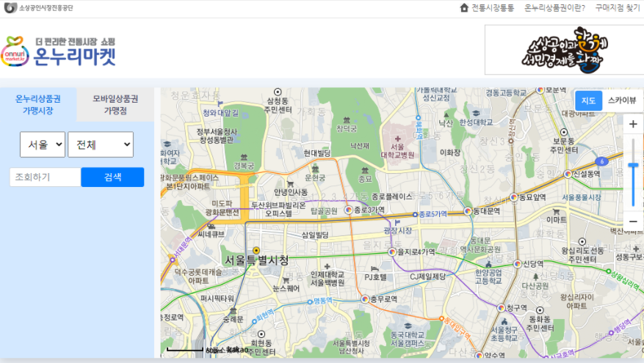The height and width of the screenshot is (363, 644).
Task: Click the kakao map logo
Action: pos(238,350)
